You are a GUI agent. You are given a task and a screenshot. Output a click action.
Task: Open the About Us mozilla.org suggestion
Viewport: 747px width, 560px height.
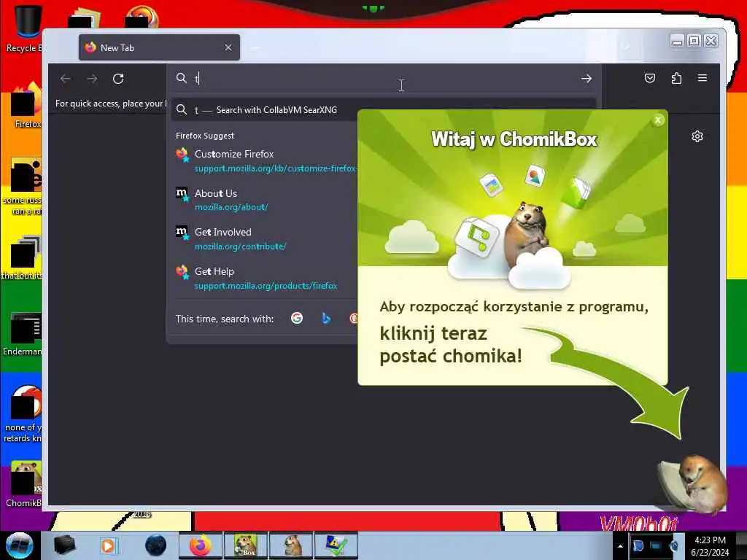pyautogui.click(x=264, y=200)
